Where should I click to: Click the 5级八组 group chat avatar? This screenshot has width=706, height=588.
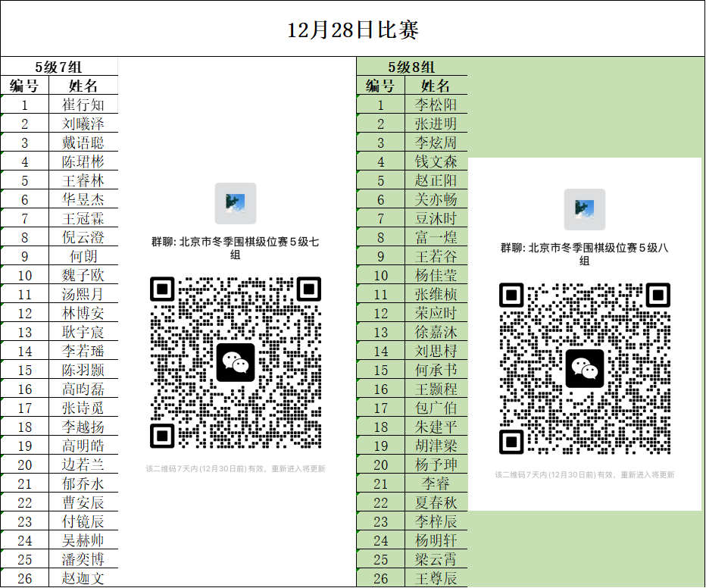tap(584, 209)
